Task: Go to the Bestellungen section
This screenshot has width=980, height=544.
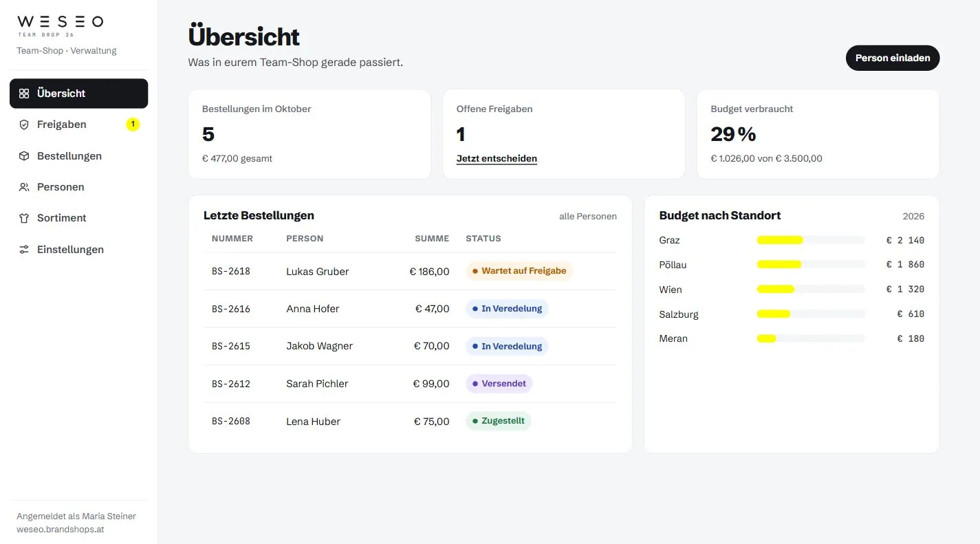Action: click(x=79, y=156)
